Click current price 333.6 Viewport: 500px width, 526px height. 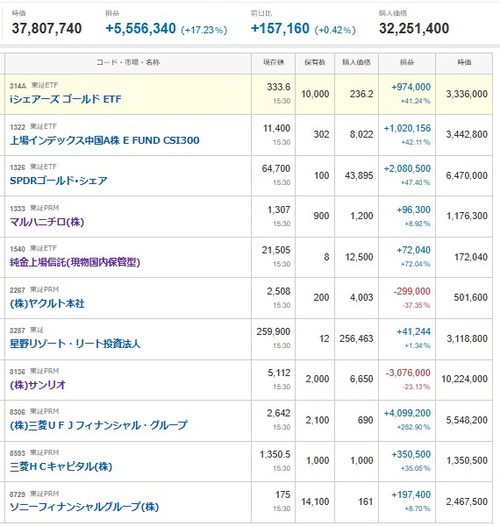coord(279,87)
